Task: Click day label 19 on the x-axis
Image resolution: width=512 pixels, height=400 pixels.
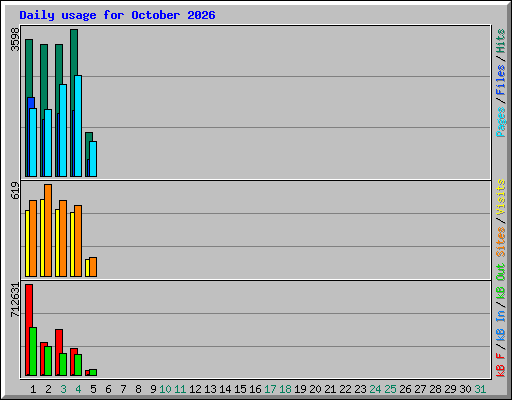Action: pos(300,389)
